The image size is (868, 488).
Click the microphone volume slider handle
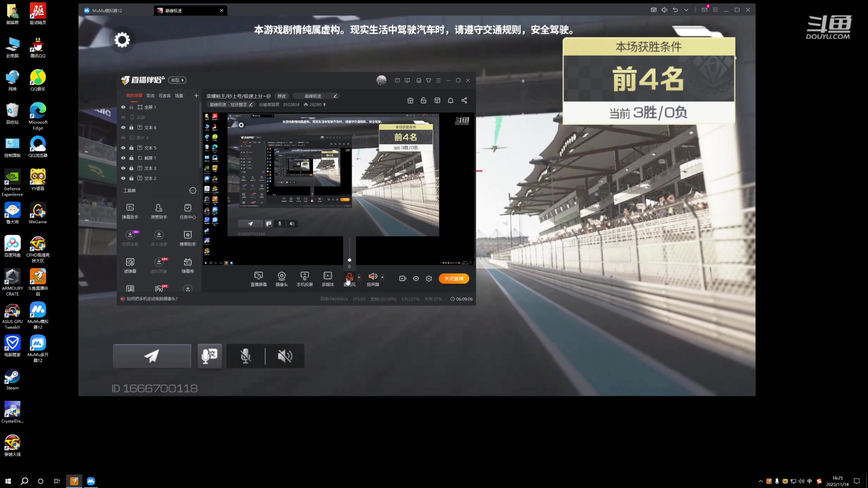pos(349,260)
